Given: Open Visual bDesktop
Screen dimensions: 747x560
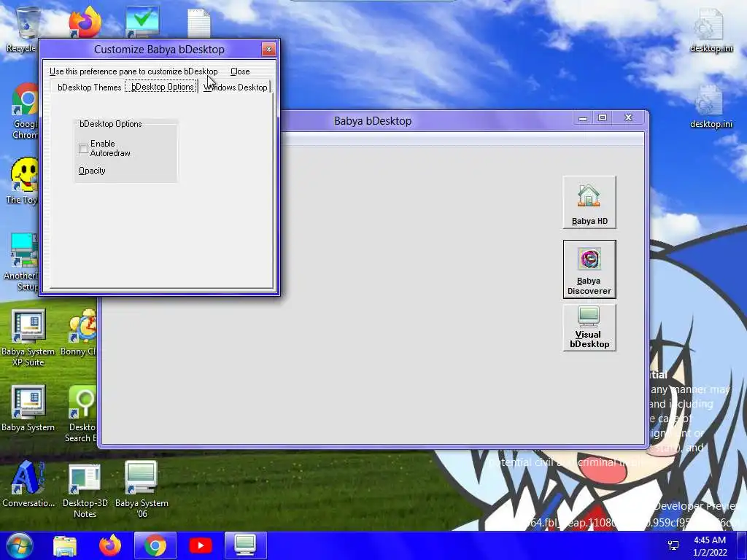Looking at the screenshot, I should [x=589, y=327].
